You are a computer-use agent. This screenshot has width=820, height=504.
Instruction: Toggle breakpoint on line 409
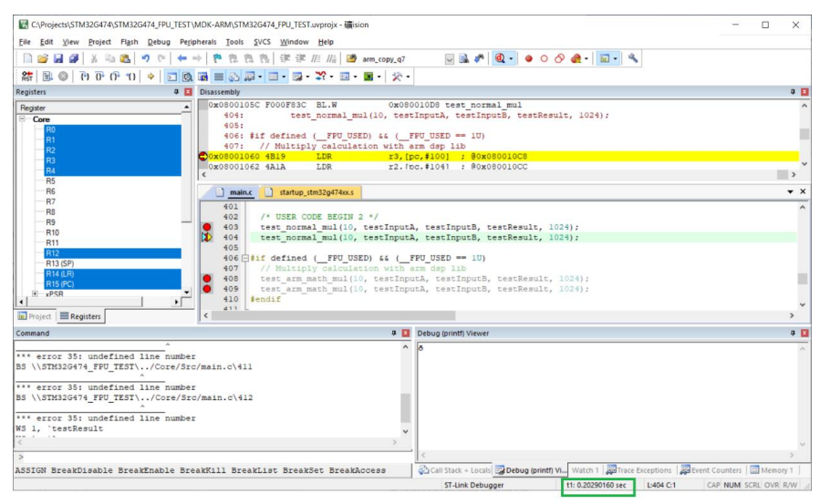[207, 289]
